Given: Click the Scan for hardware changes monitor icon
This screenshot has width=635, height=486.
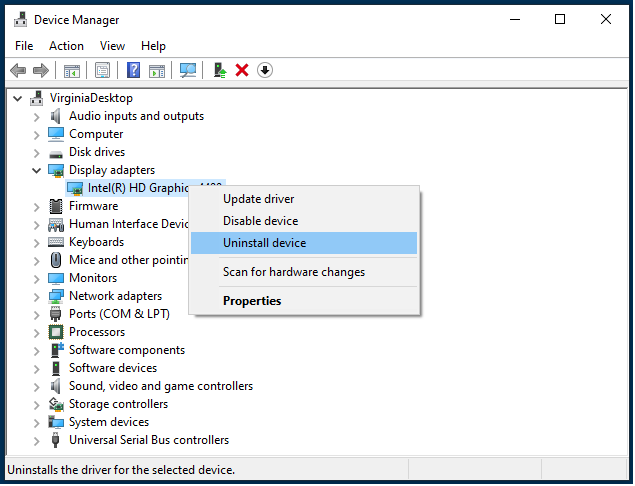Looking at the screenshot, I should point(187,70).
